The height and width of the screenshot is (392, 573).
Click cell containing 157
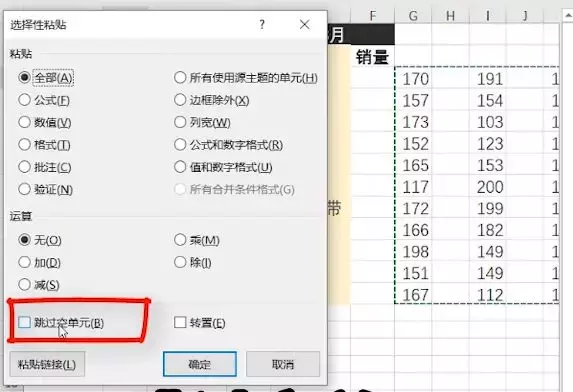coord(413,100)
